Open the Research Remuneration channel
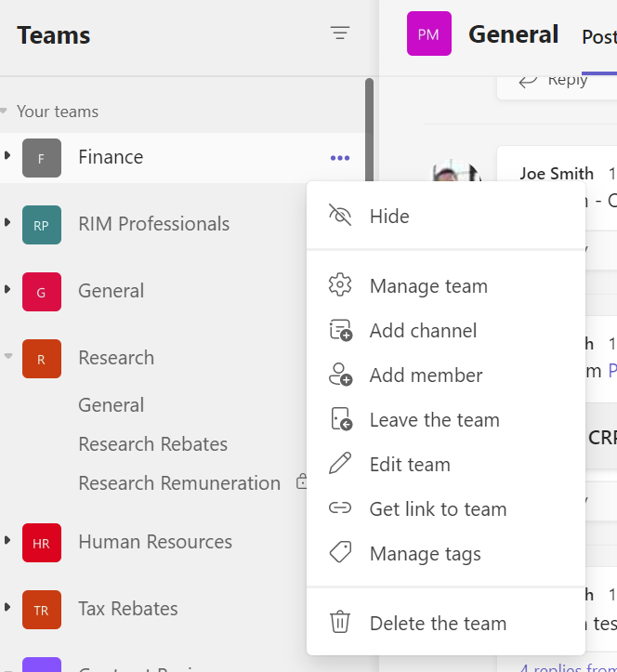617x672 pixels. pos(179,483)
